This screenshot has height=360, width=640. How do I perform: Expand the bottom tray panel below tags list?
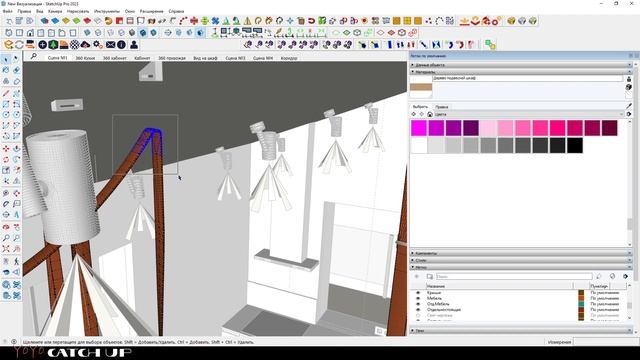click(x=521, y=331)
